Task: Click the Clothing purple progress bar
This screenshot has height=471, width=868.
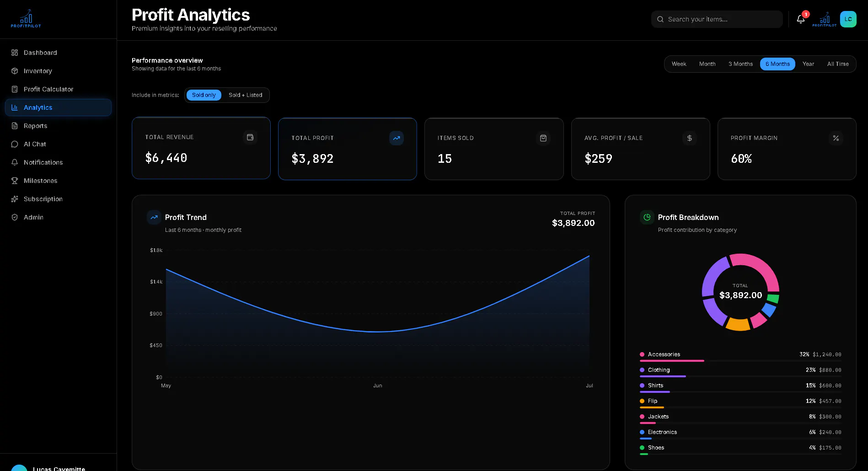Action: pos(663,376)
